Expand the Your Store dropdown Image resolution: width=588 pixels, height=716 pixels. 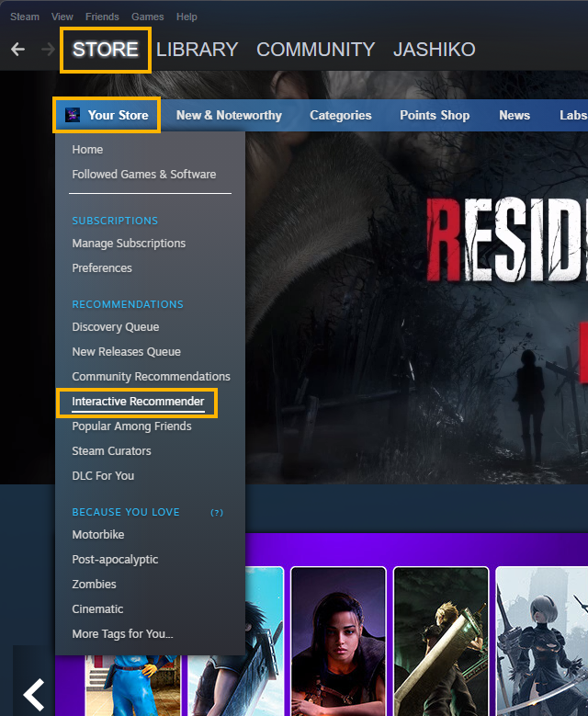click(x=107, y=115)
